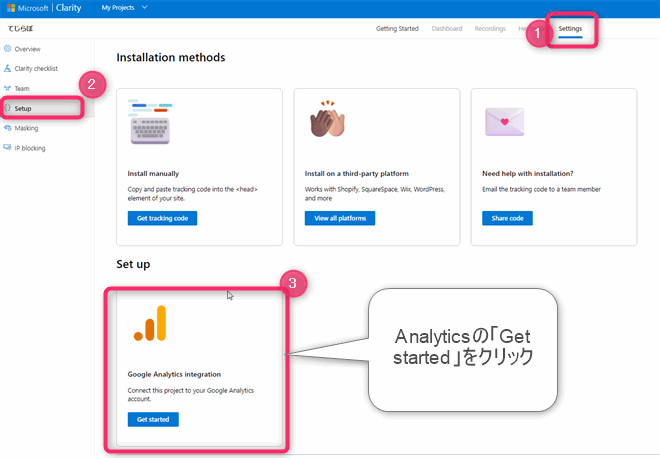Click 'Google Analytics integration' heading
Image resolution: width=660 pixels, height=458 pixels.
click(174, 374)
